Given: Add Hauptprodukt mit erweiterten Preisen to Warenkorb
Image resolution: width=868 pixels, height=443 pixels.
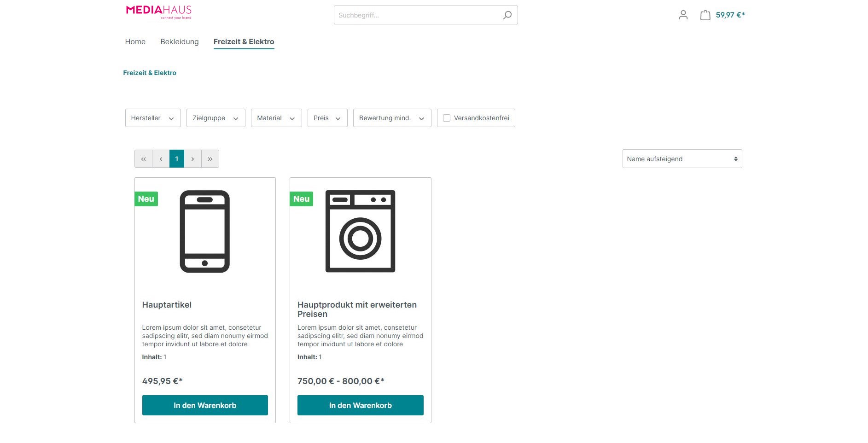Looking at the screenshot, I should 361,405.
